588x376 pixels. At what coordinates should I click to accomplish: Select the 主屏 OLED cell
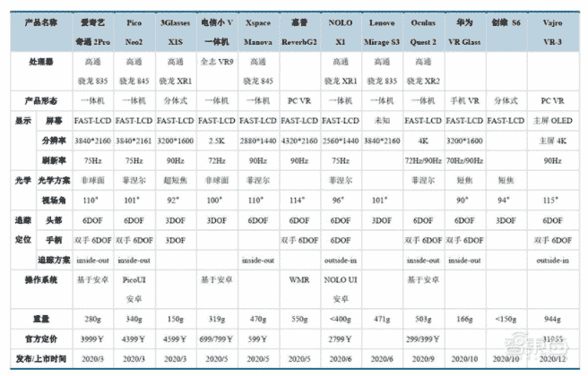coord(553,121)
